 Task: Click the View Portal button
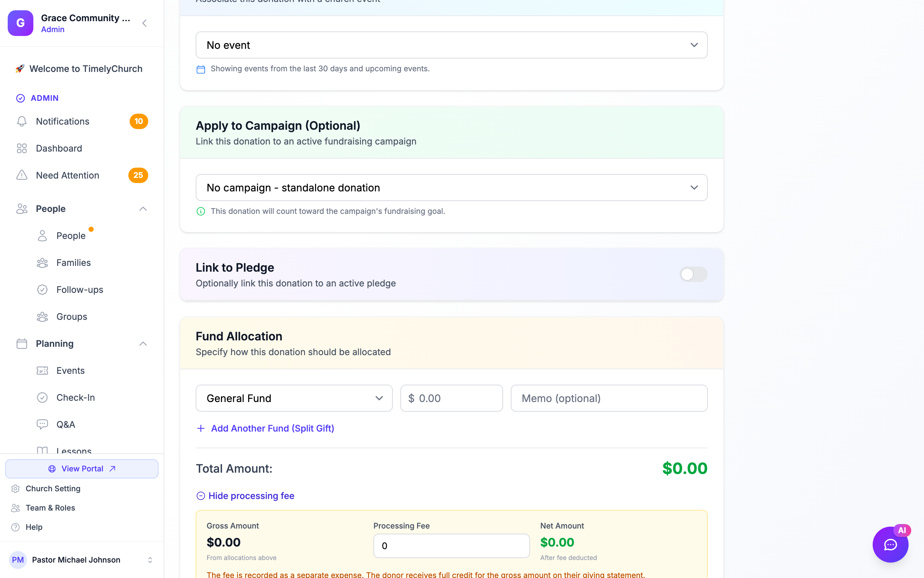82,469
